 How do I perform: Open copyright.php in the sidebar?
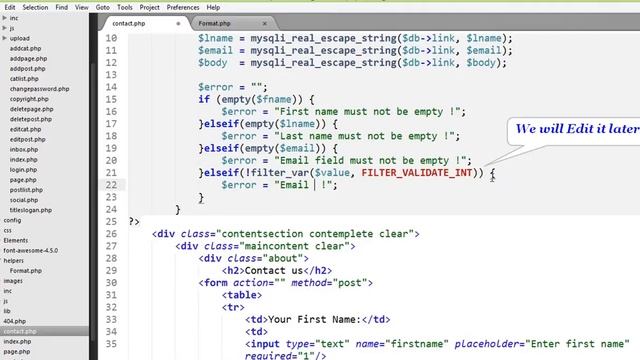tap(29, 99)
